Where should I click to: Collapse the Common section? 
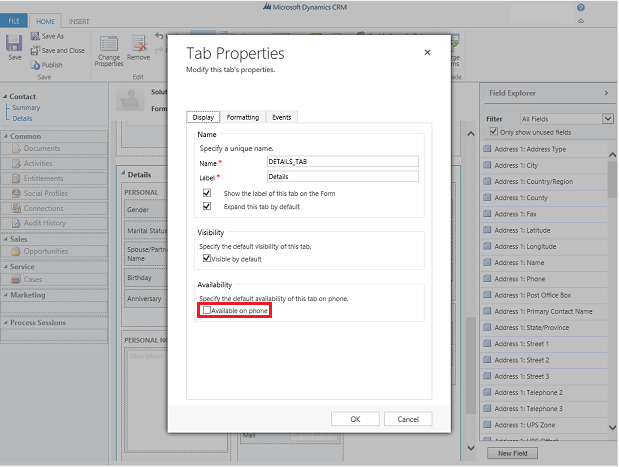(x=6, y=136)
